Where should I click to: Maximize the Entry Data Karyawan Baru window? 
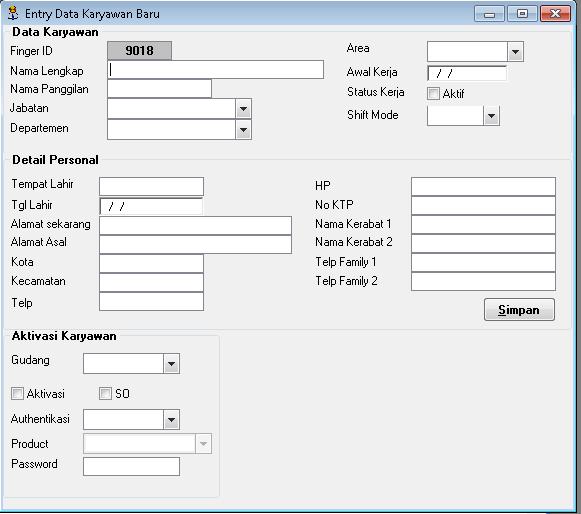pyautogui.click(x=522, y=14)
